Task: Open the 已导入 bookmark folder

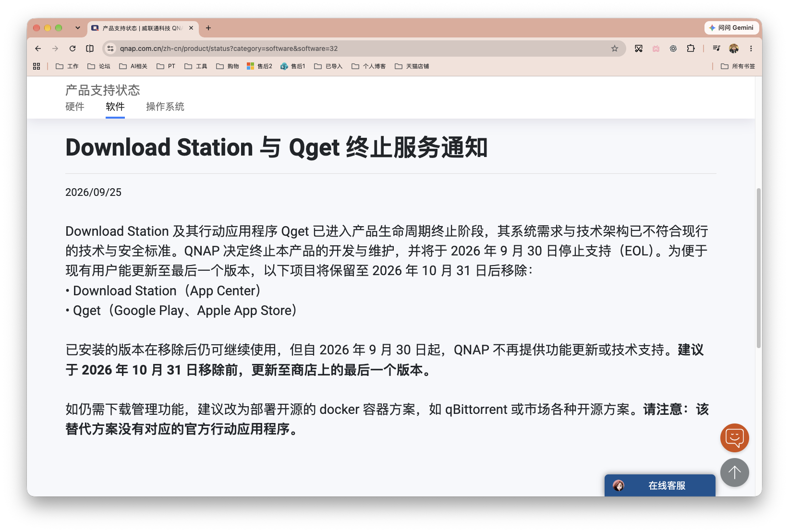Action: pyautogui.click(x=328, y=66)
